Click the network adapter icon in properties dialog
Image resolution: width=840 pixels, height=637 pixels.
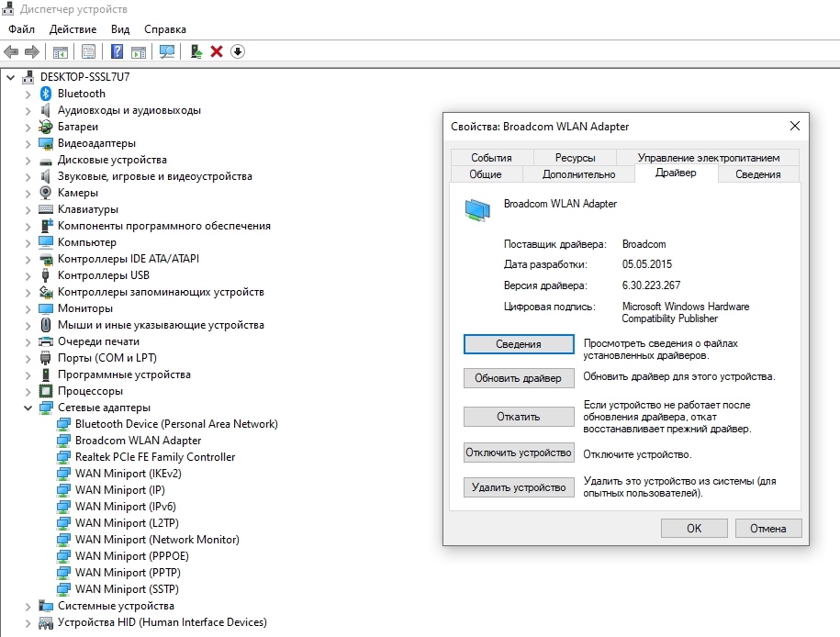pyautogui.click(x=477, y=210)
